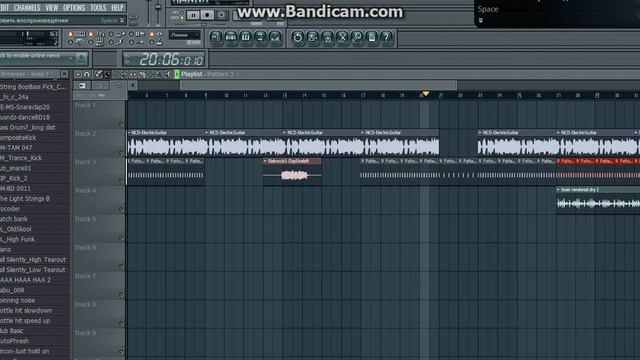
Task: Open the TOOLS menu
Action: click(98, 7)
